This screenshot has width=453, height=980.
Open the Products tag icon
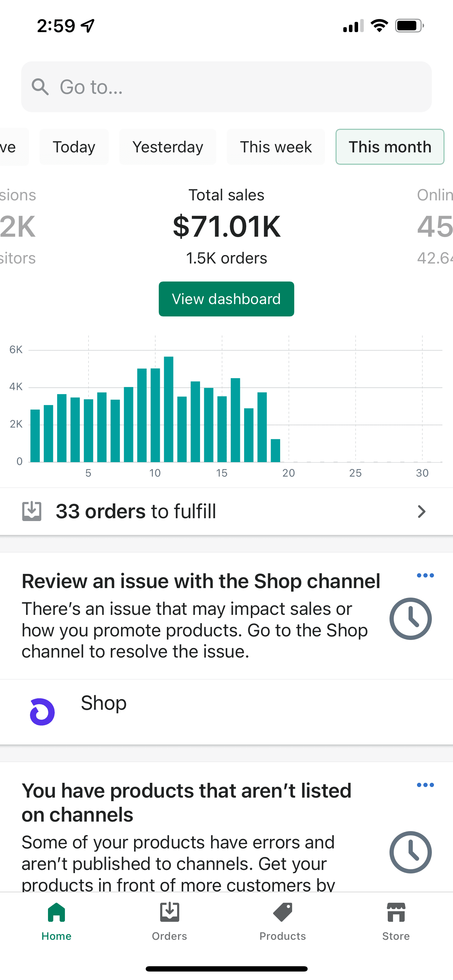283,913
